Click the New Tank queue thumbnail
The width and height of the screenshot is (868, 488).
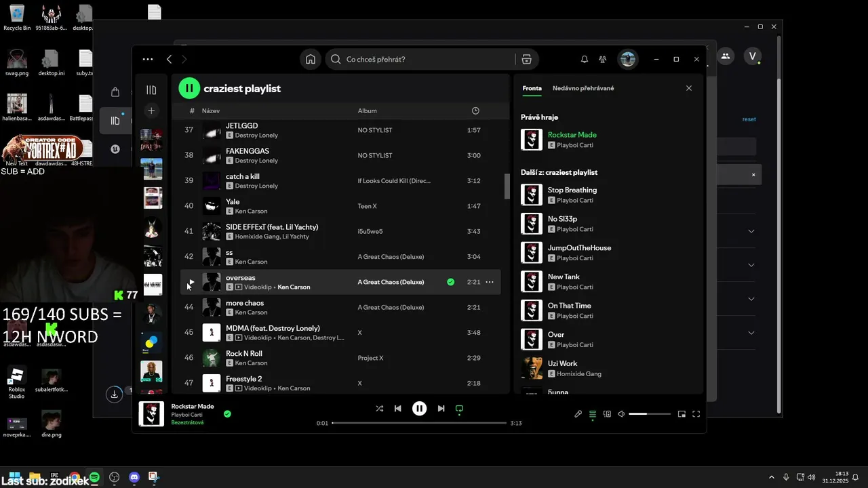click(532, 281)
